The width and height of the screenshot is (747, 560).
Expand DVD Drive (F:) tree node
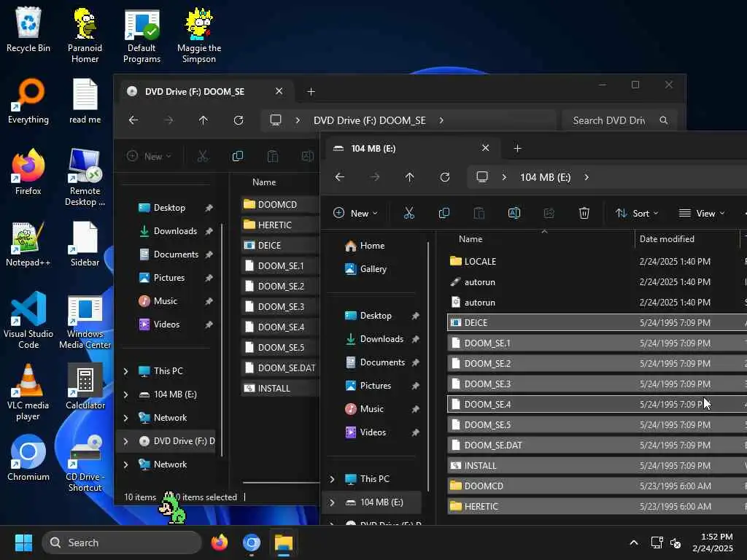125,441
